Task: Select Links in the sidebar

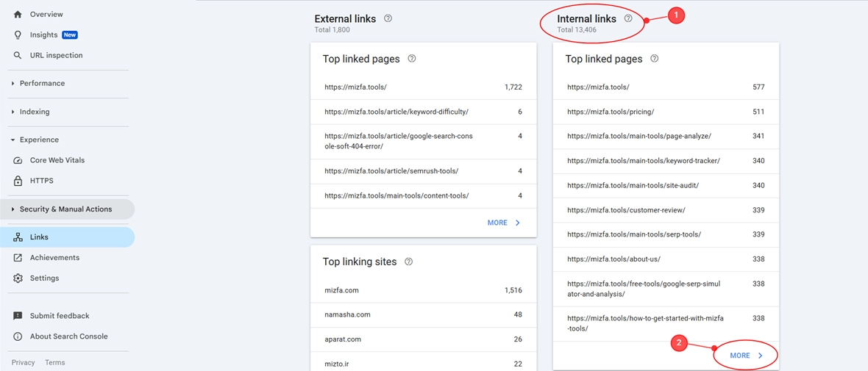Action: [x=39, y=237]
